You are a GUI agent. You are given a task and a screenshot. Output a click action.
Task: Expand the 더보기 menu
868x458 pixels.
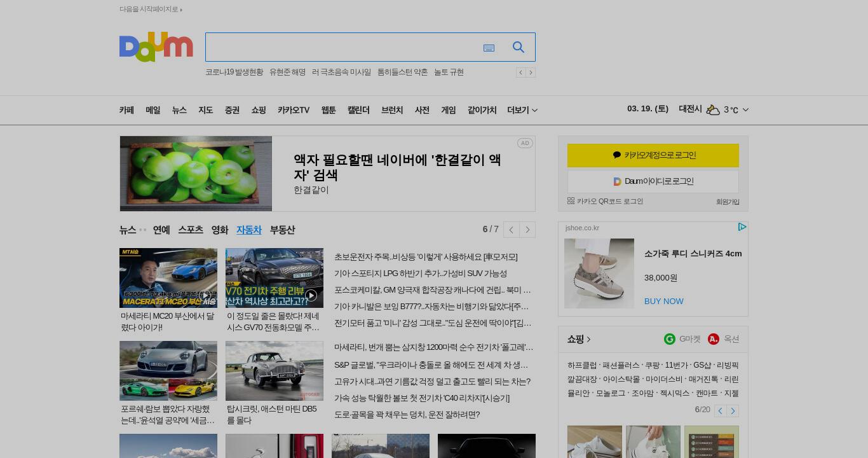click(522, 110)
